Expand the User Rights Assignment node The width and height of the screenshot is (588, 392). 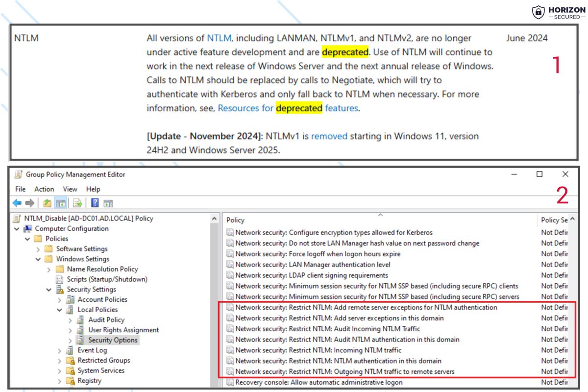tap(71, 330)
